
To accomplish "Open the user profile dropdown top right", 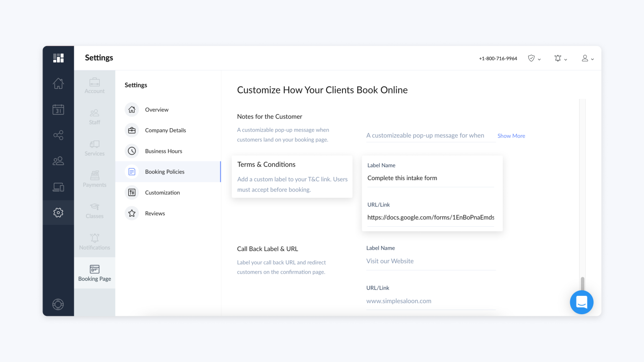I will click(587, 58).
